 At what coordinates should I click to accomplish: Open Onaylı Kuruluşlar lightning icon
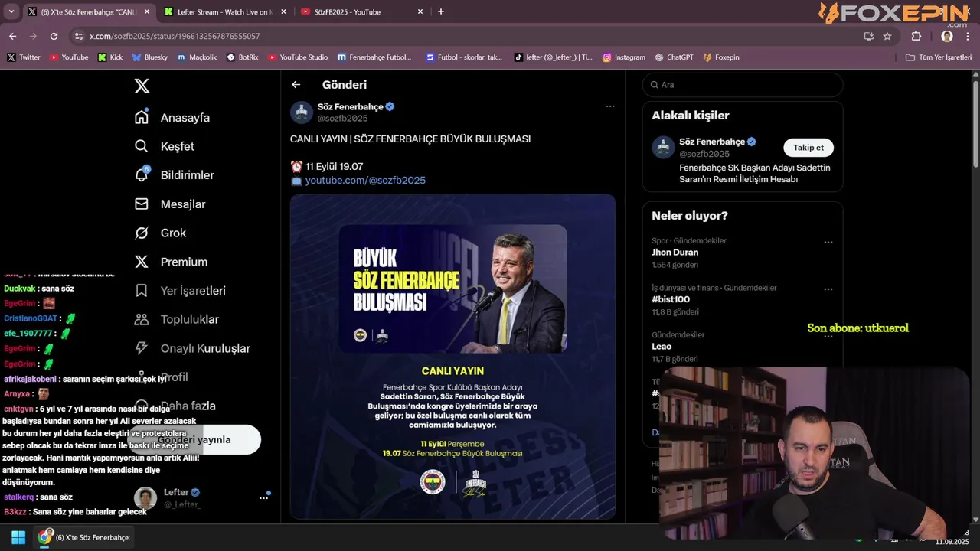point(142,348)
